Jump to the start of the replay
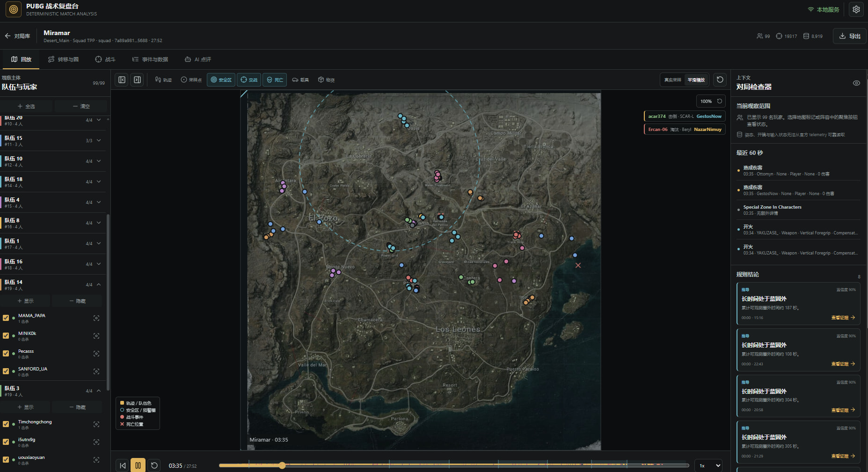Viewport: 868px width, 472px height. pyautogui.click(x=123, y=465)
